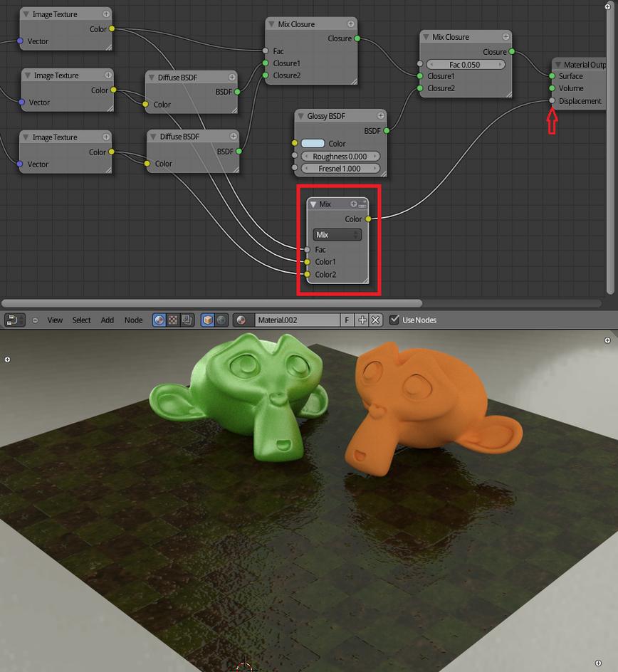Select World shader nodes globe icon
This screenshot has height=672, width=618.
point(221,320)
